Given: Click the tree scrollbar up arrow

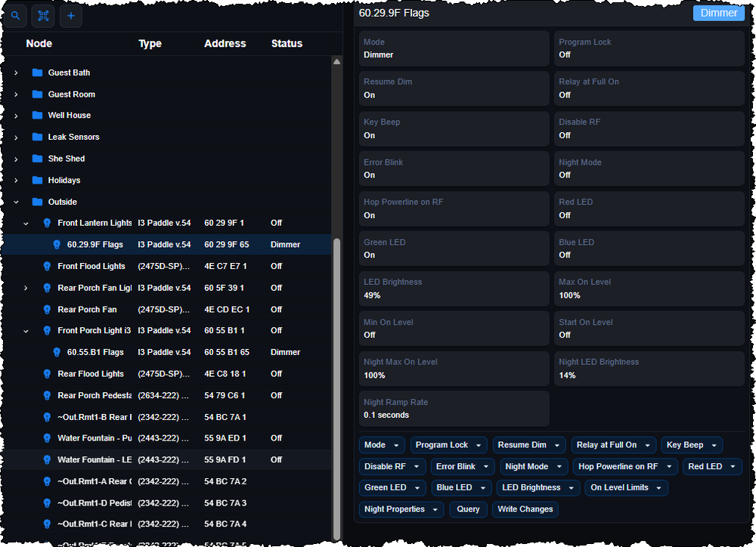Looking at the screenshot, I should 337,62.
